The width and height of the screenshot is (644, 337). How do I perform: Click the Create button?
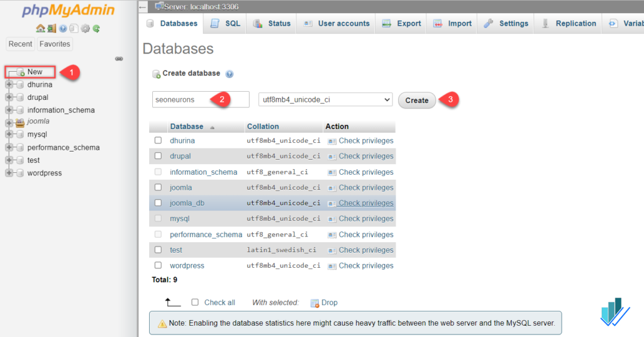point(417,101)
